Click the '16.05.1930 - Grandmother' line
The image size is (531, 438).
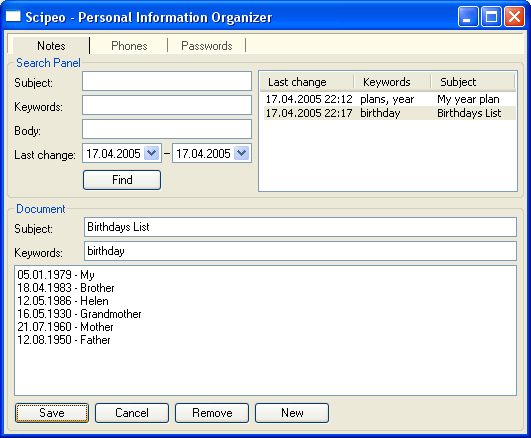tap(79, 314)
